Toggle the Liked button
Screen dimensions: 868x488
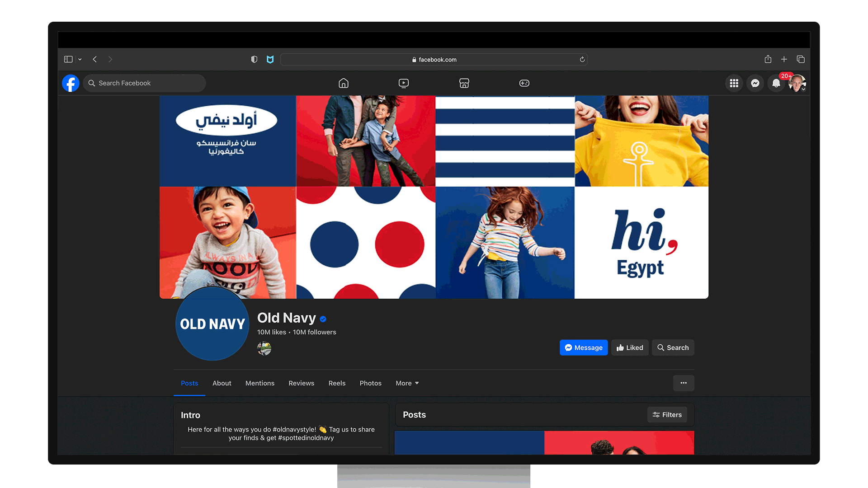(630, 347)
